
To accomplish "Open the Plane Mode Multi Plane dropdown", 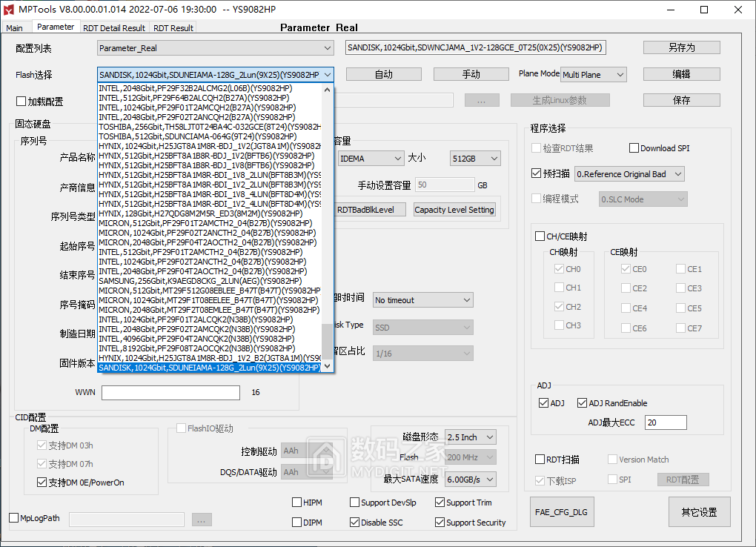I will (594, 75).
